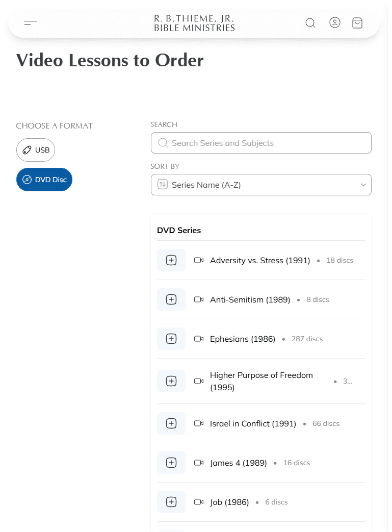Expand the Israel in Conflict (1991) series

pyautogui.click(x=171, y=423)
